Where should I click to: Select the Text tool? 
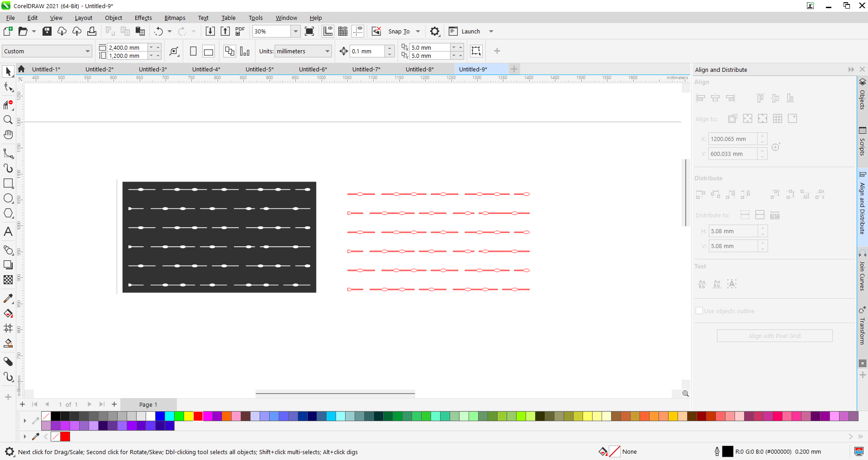point(8,232)
